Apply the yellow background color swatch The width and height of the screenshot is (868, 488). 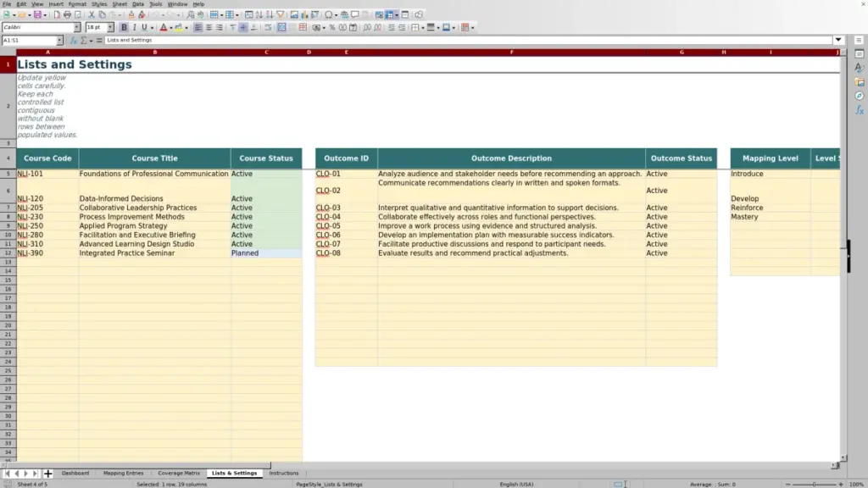(179, 28)
